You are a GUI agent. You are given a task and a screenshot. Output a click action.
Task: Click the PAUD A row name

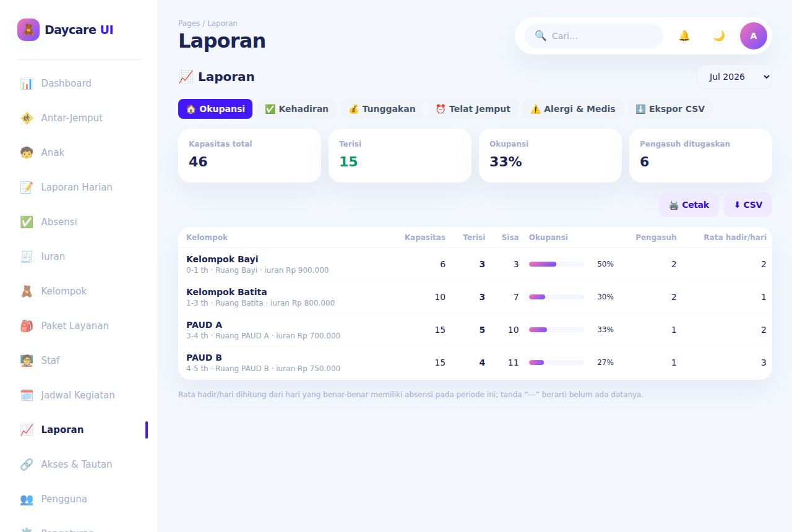click(204, 325)
